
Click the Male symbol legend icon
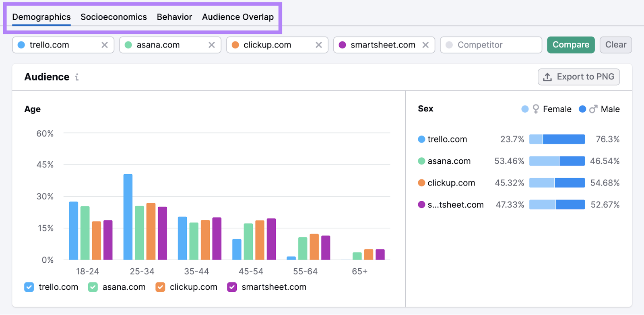click(593, 109)
